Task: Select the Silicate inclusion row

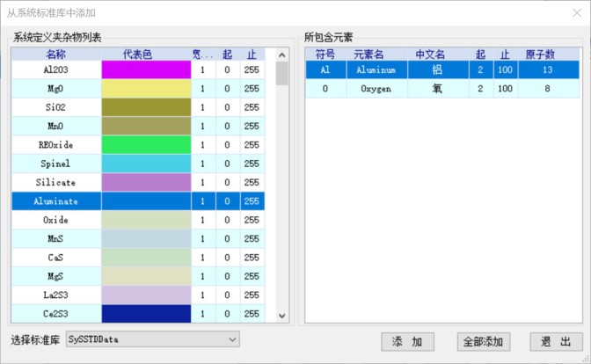Action: click(56, 182)
